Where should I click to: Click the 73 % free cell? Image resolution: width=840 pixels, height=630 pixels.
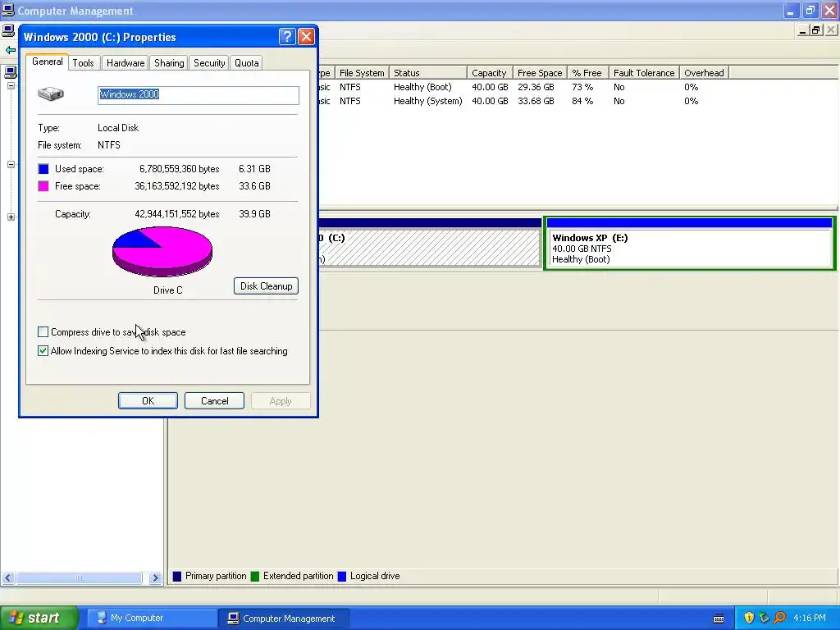pyautogui.click(x=582, y=87)
